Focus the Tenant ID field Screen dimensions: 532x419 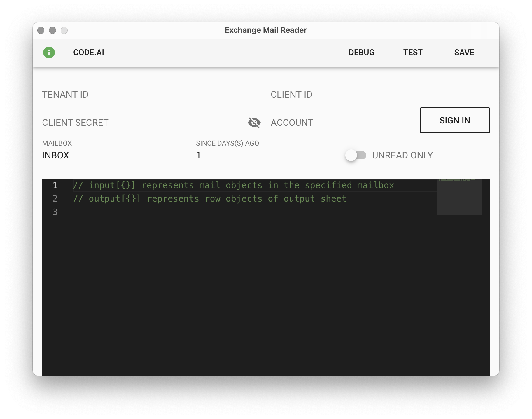pyautogui.click(x=151, y=95)
